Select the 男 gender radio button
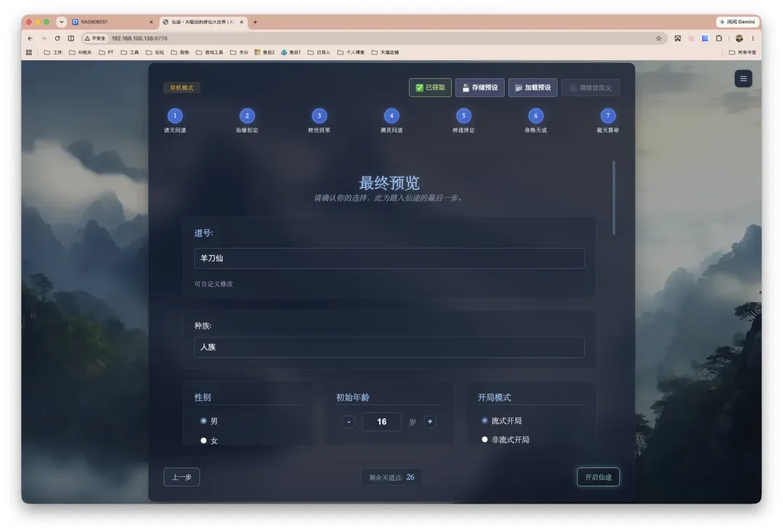Image resolution: width=783 pixels, height=532 pixels. tap(203, 420)
